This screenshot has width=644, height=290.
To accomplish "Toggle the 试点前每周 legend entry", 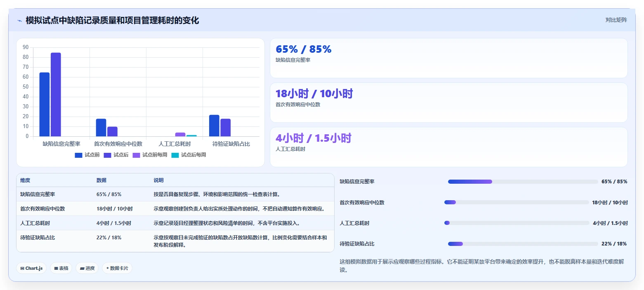I will (150, 155).
